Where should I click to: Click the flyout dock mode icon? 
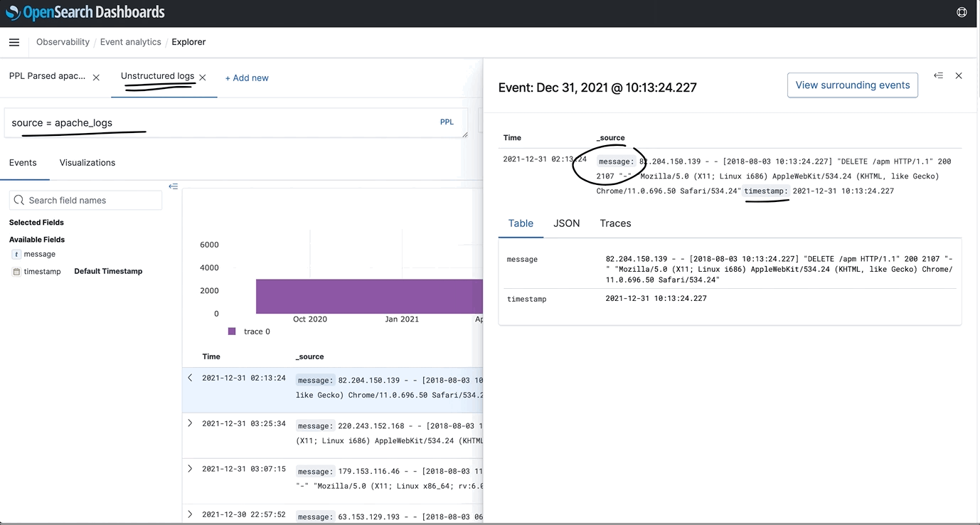point(939,75)
